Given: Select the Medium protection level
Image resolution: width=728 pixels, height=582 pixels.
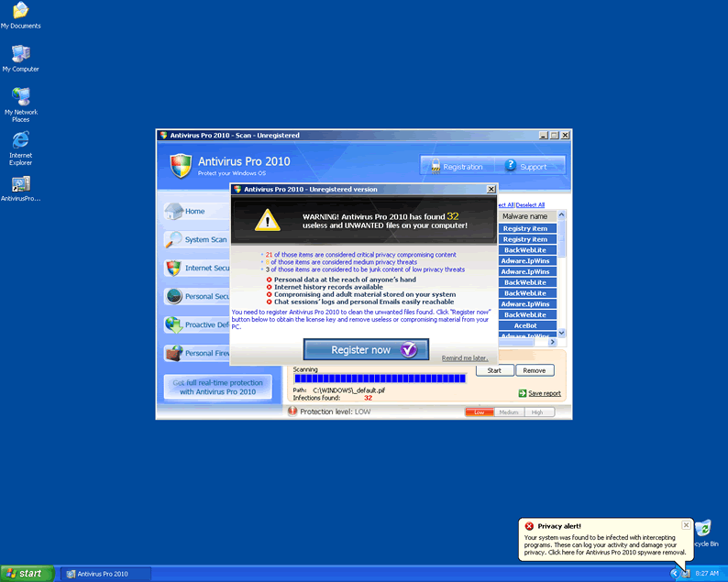Looking at the screenshot, I should [508, 412].
